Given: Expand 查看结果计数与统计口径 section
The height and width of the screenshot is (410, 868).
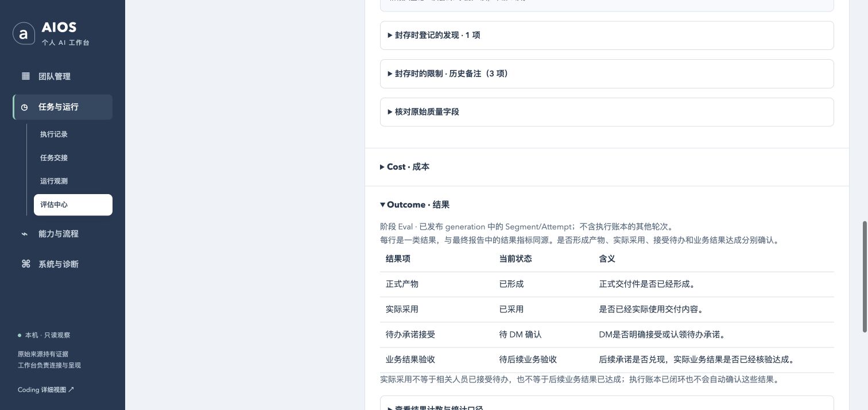Looking at the screenshot, I should 607,404.
